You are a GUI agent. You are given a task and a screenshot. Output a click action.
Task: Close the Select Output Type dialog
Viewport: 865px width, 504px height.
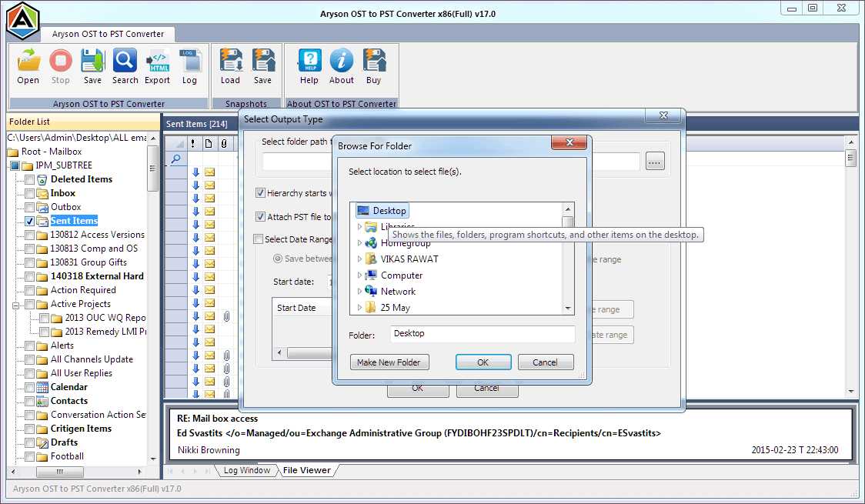click(663, 115)
